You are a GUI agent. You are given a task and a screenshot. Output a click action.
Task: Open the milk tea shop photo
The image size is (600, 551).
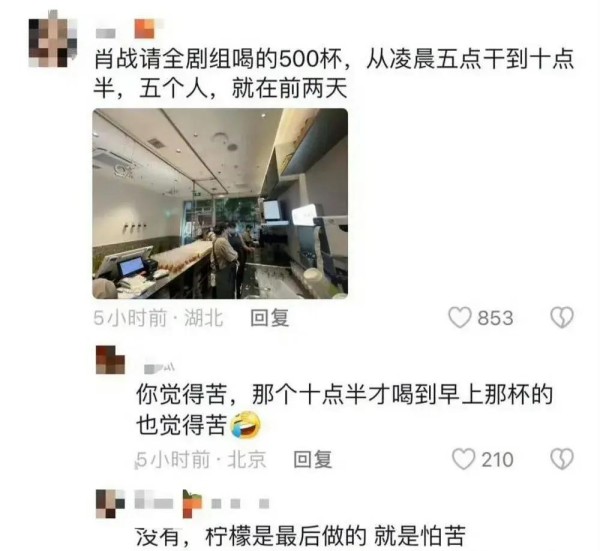coord(220,204)
